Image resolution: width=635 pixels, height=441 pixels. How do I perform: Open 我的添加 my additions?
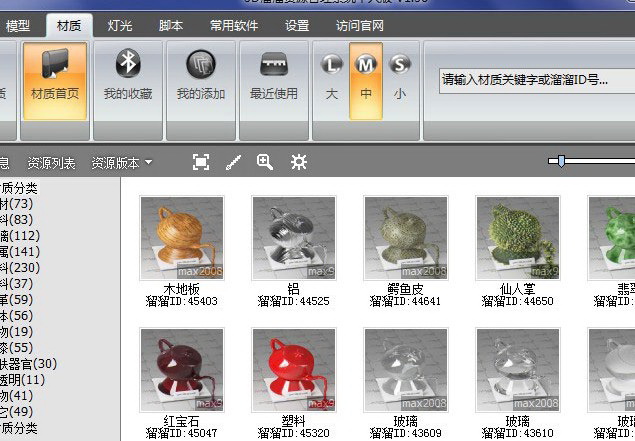click(x=200, y=78)
